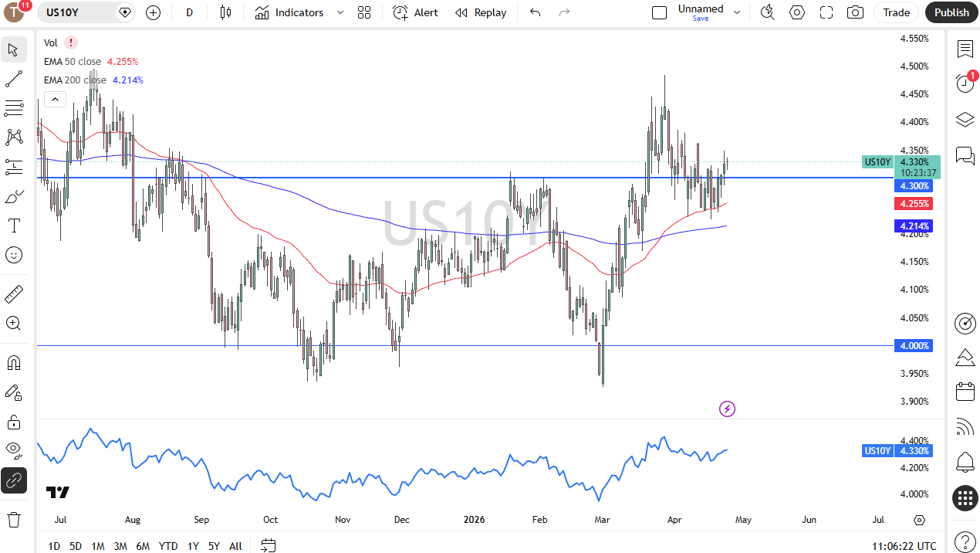Screen dimensions: 980x553
Task: Open the watchlist panel
Action: click(x=965, y=49)
